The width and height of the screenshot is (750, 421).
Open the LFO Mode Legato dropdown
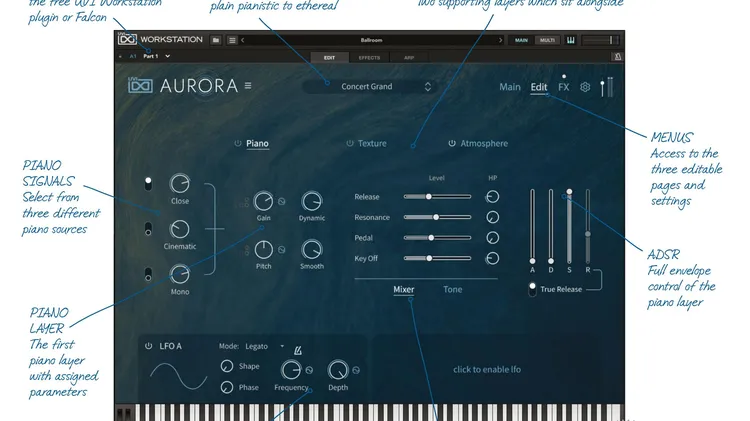point(265,346)
